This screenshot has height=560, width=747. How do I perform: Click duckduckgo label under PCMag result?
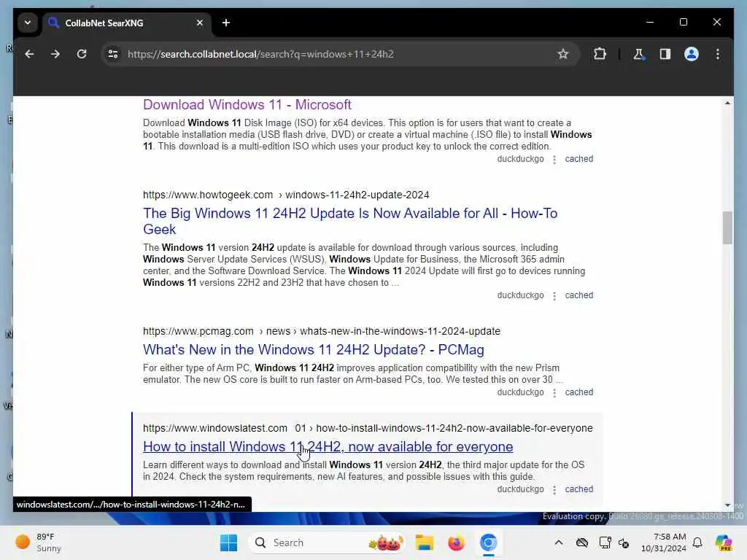520,392
